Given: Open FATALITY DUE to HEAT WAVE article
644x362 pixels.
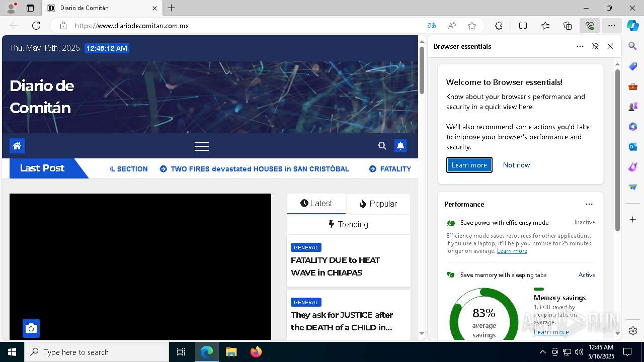Looking at the screenshot, I should (335, 266).
